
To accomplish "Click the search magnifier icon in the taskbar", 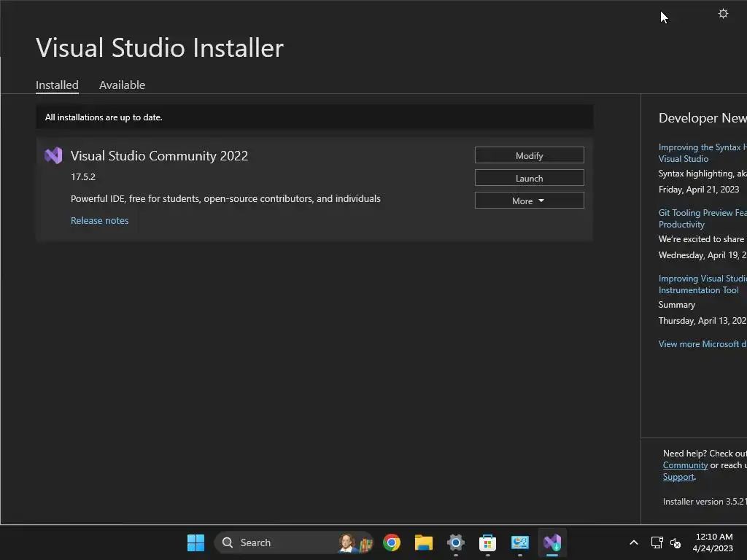I will coord(228,542).
